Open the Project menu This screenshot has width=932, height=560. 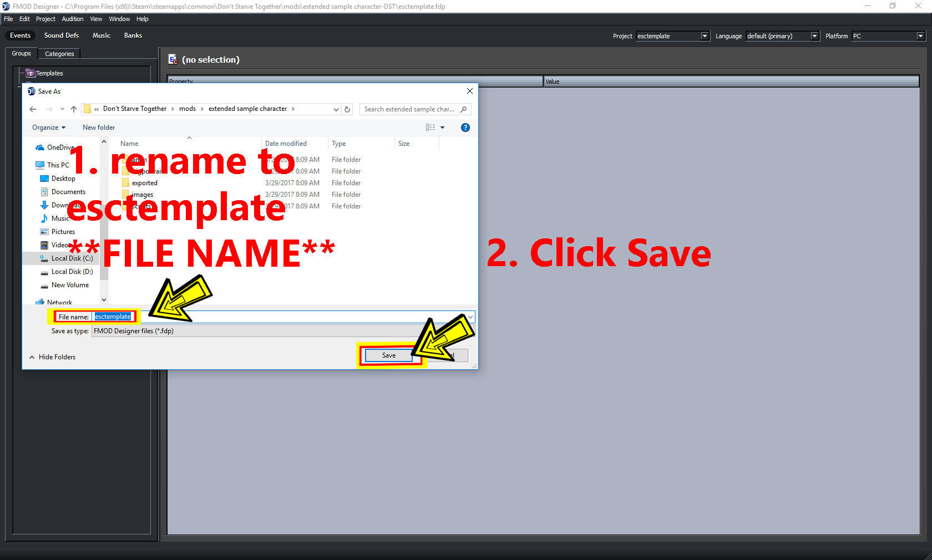pos(45,19)
